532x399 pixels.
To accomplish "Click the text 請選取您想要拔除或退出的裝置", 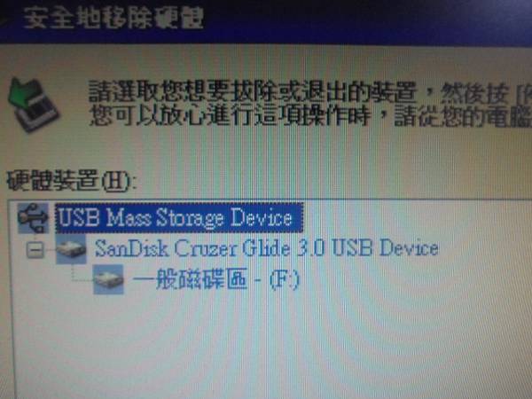I will click(252, 91).
